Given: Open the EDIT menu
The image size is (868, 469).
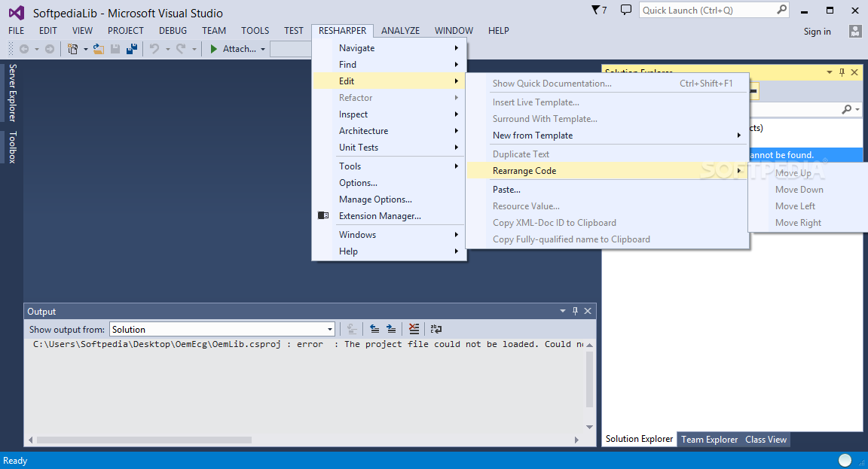Looking at the screenshot, I should (48, 31).
